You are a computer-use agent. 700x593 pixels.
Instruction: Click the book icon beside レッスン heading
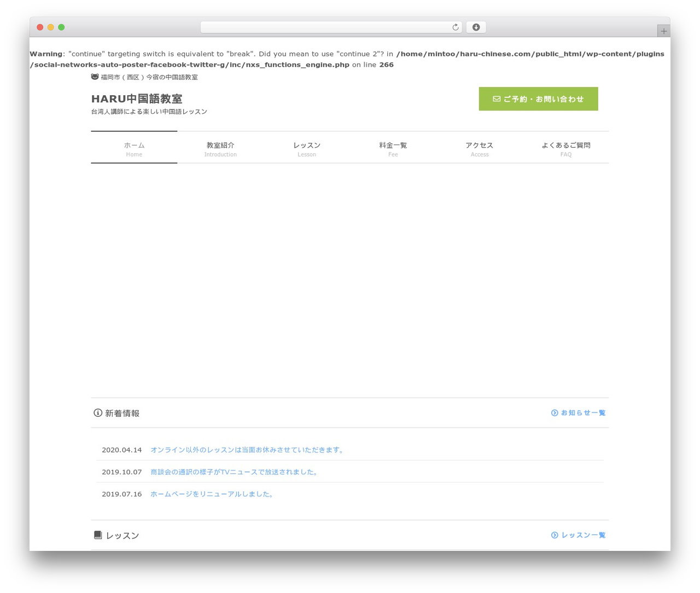pyautogui.click(x=98, y=535)
